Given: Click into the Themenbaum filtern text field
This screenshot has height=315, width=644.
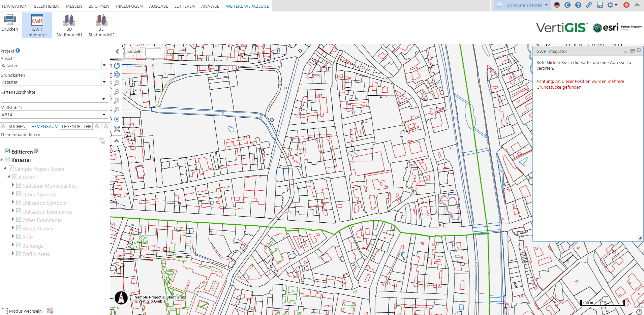Looking at the screenshot, I should (x=49, y=141).
